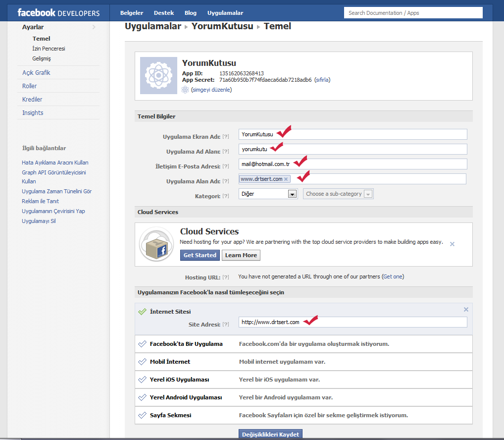Select Gelişmiş in sidebar
The image size is (504, 440).
click(x=42, y=58)
